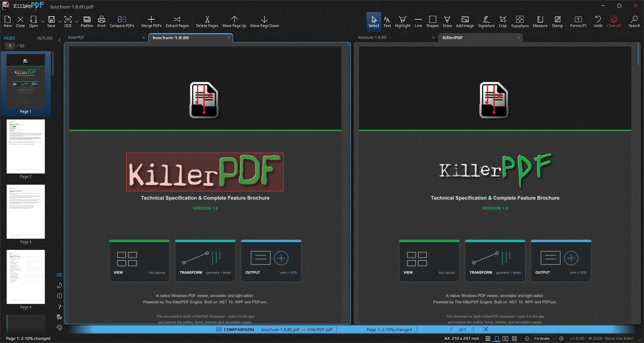Image resolution: width=644 pixels, height=343 pixels.
Task: Click Clear All button
Action: [x=614, y=22]
